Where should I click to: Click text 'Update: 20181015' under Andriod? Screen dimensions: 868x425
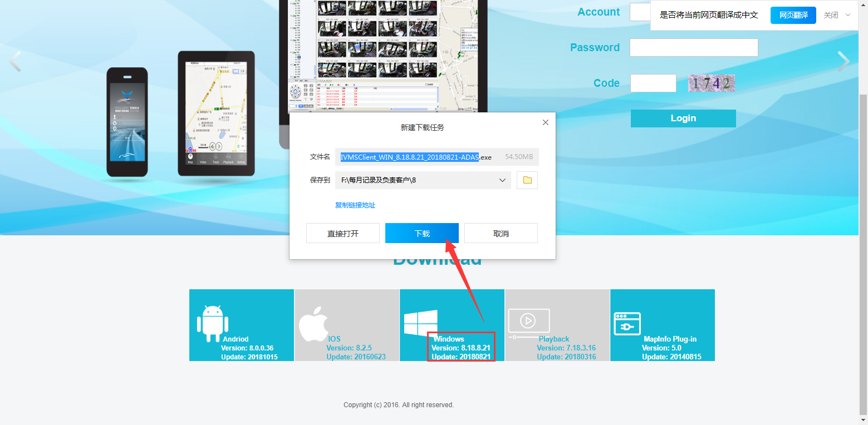249,357
